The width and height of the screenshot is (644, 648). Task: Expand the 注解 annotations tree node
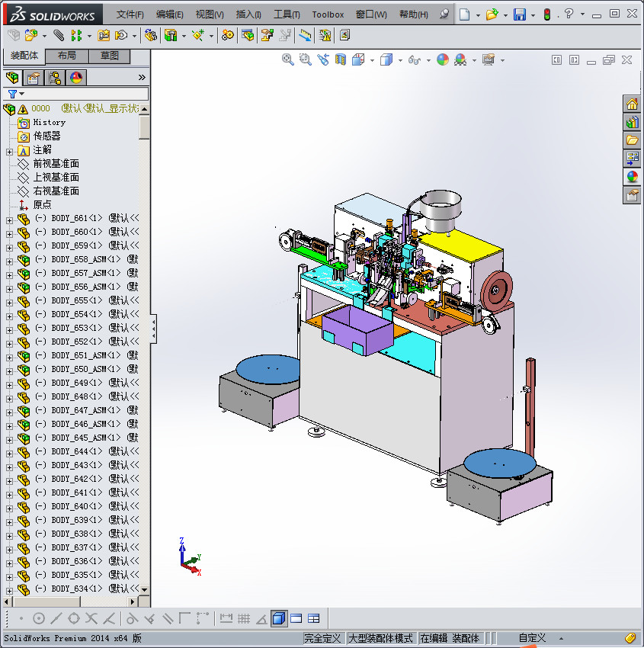click(x=9, y=152)
